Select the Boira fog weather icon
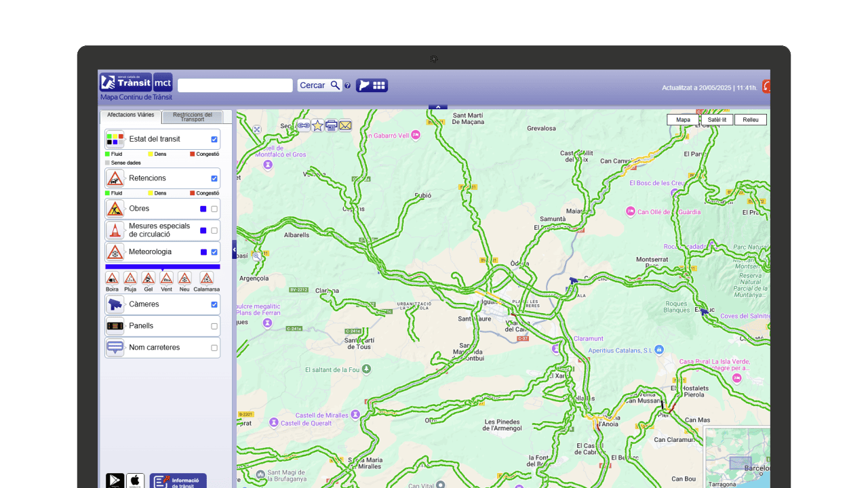The width and height of the screenshot is (868, 488). [x=113, y=278]
